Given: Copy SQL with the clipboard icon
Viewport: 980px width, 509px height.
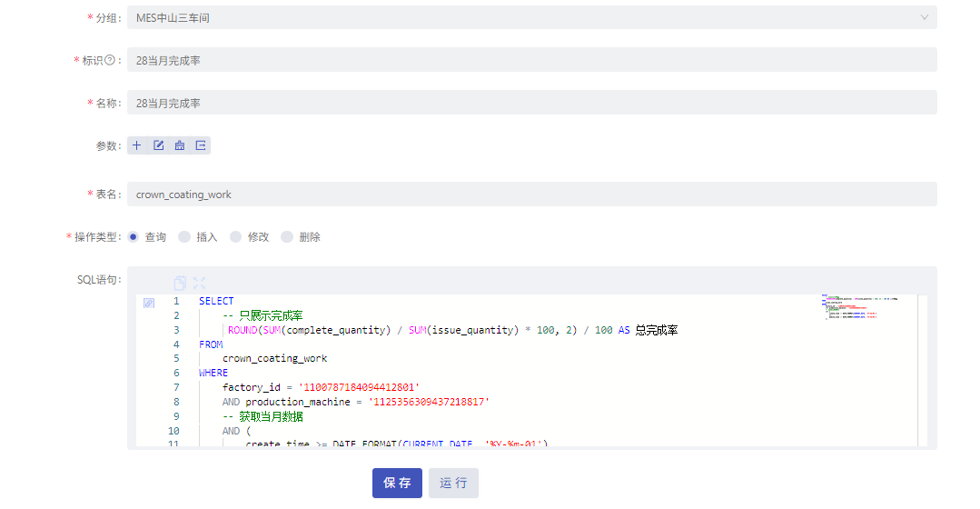Looking at the screenshot, I should [x=180, y=283].
